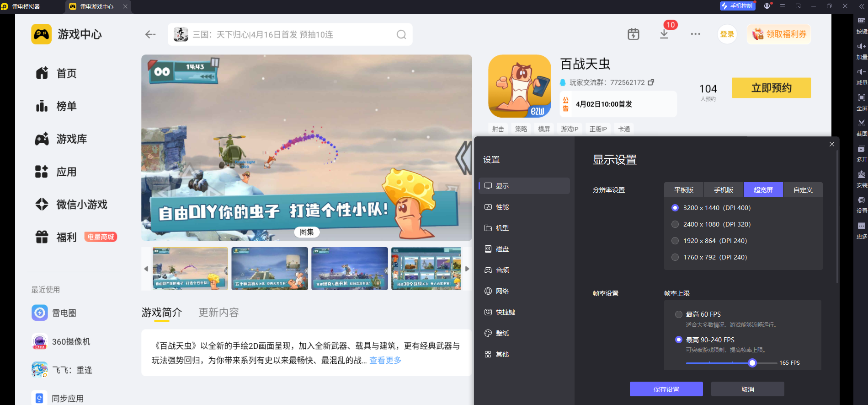
Task: Open the 音频 settings category
Action: [524, 270]
